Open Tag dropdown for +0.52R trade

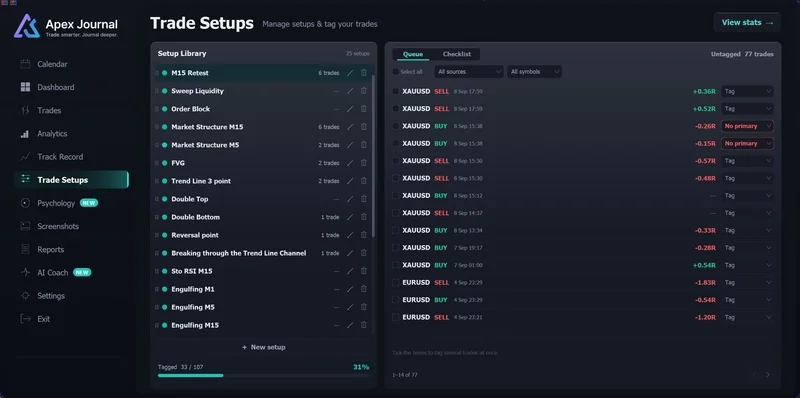747,109
